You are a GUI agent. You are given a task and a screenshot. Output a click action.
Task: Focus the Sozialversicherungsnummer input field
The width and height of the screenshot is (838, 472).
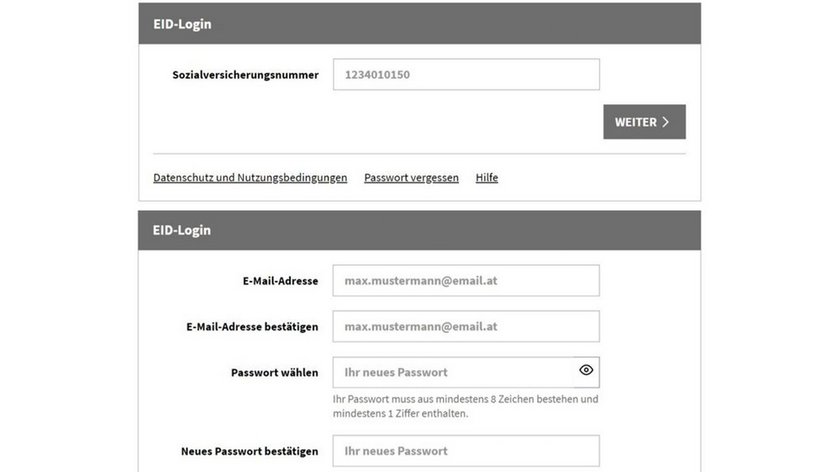(466, 74)
